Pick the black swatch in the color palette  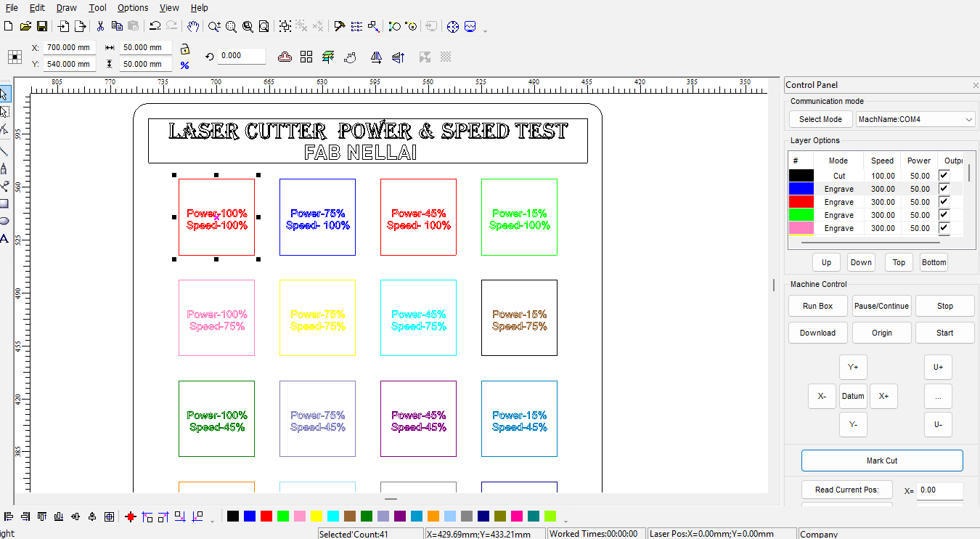pyautogui.click(x=233, y=516)
